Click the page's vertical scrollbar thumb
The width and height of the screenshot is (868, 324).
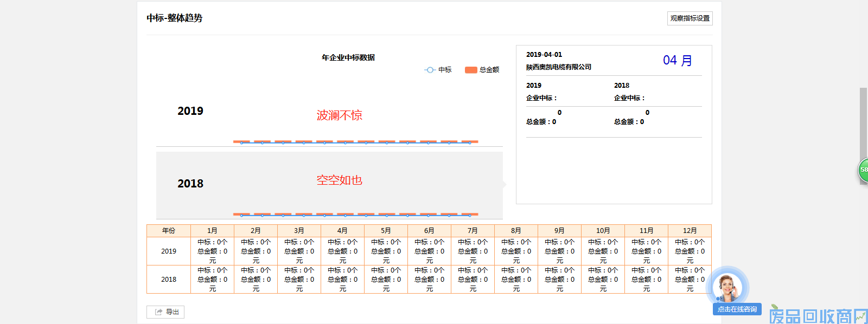tap(863, 125)
